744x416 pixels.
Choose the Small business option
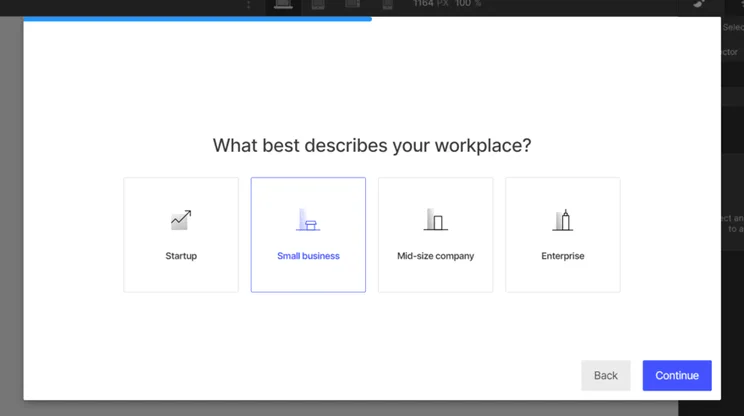308,235
